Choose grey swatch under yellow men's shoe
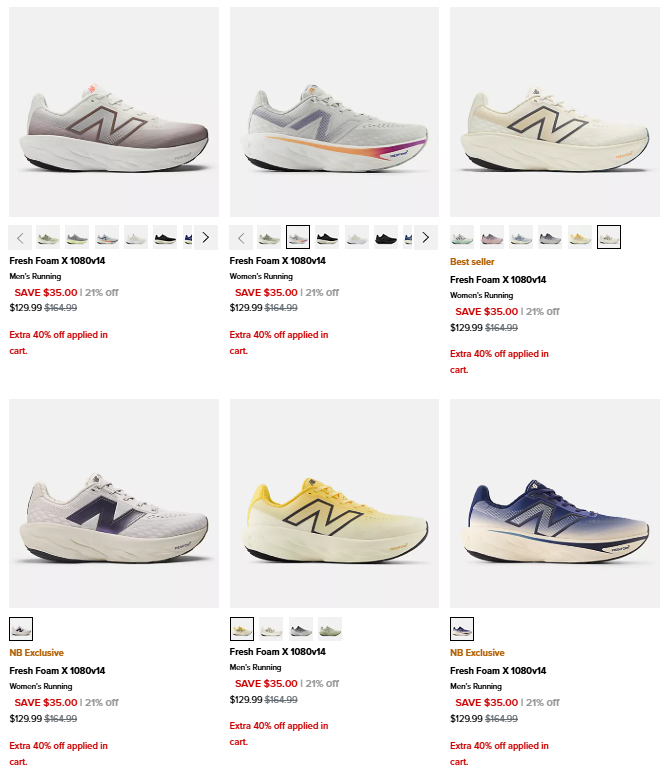The width and height of the screenshot is (672, 774). 301,629
